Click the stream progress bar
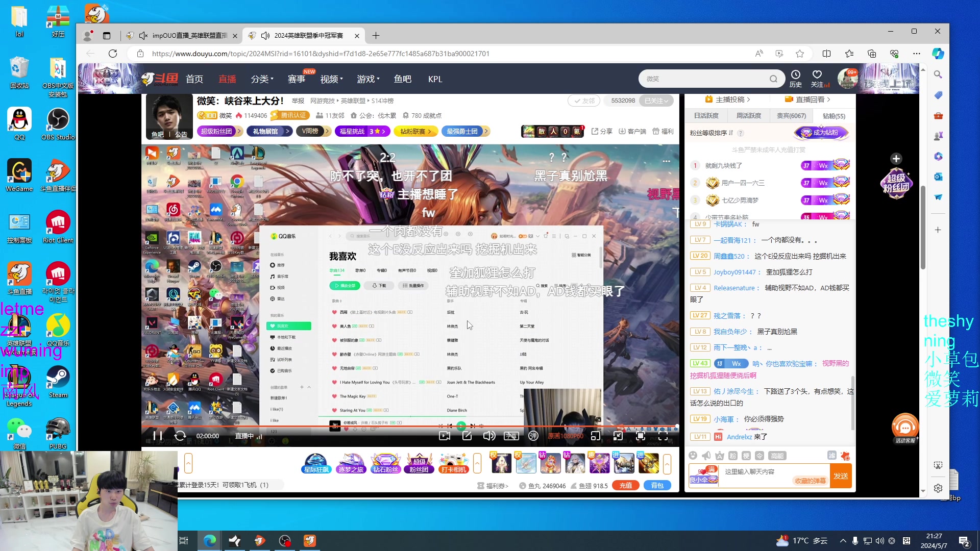 410,426
